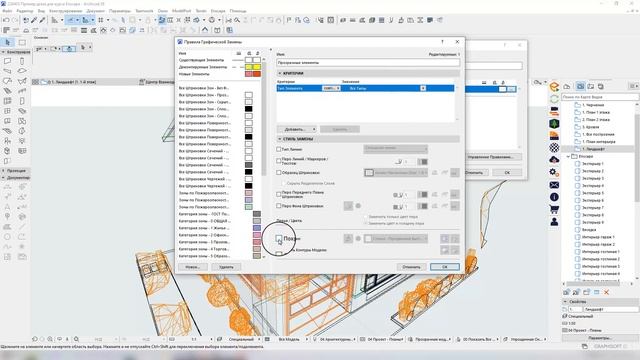The image size is (640, 360).
Task: Click the Settings button at Navigator bottom
Action: coord(600,338)
